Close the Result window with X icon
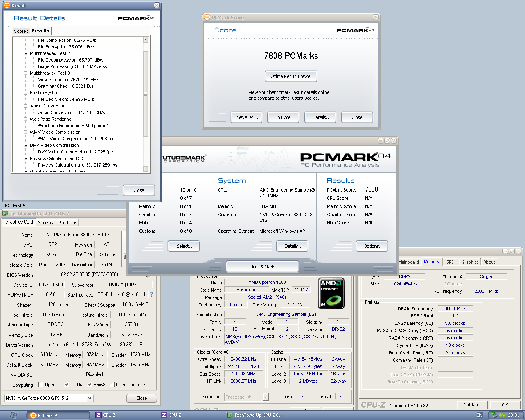Viewport: 525px width, 420px height. (x=157, y=5)
